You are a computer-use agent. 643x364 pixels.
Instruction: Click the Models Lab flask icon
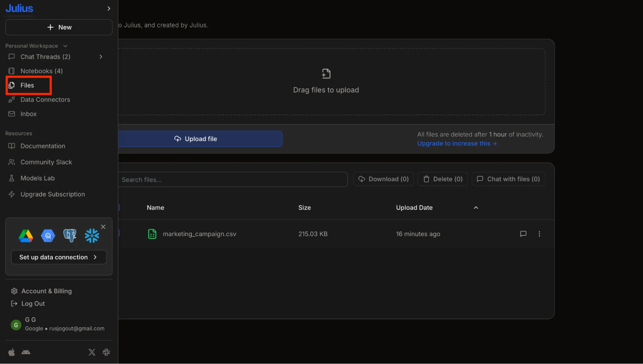tap(12, 178)
